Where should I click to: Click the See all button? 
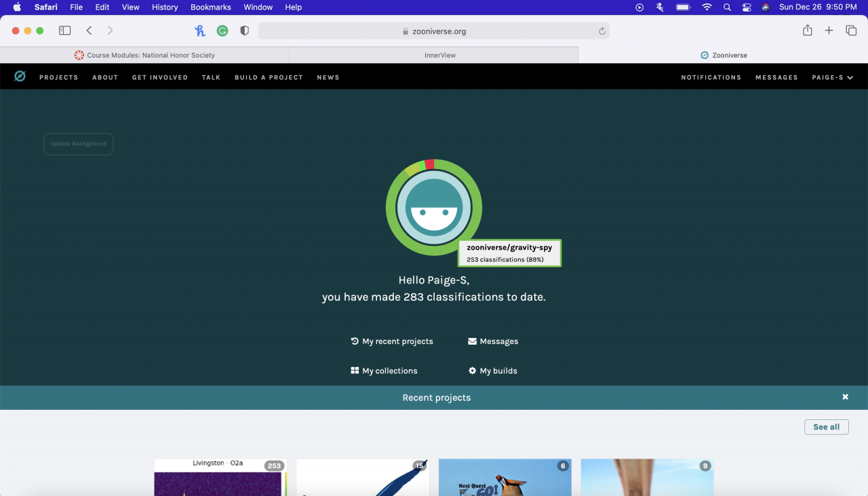click(826, 427)
